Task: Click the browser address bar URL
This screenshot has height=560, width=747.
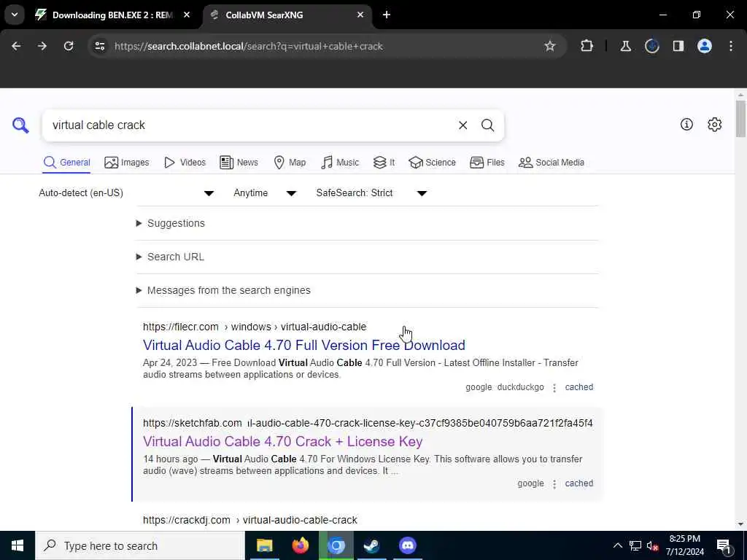Action: click(248, 46)
